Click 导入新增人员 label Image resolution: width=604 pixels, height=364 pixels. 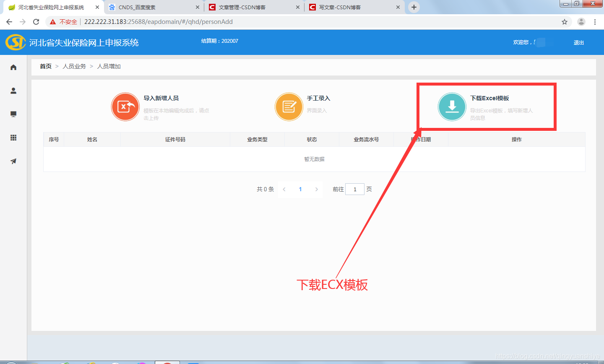tap(161, 98)
